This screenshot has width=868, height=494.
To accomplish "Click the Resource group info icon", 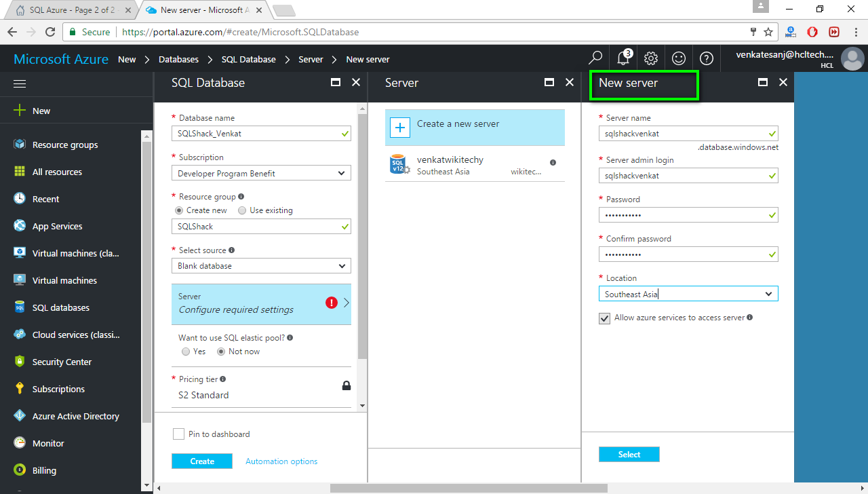I will (x=241, y=197).
